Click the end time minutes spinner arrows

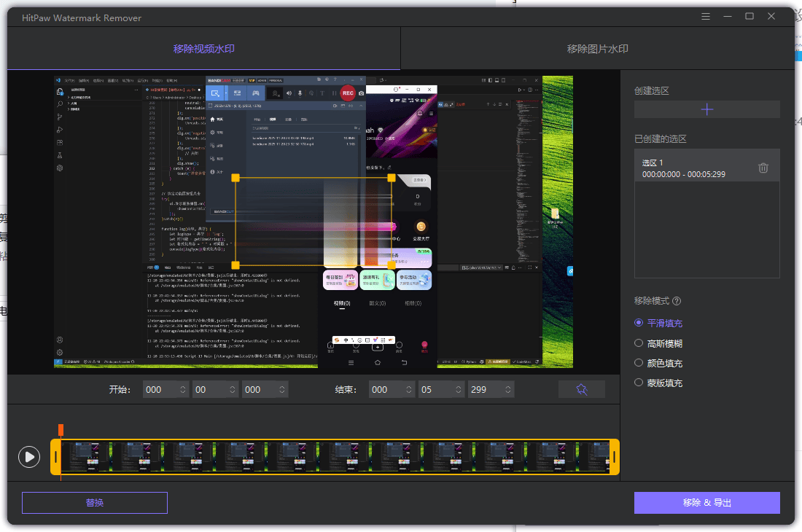click(x=408, y=390)
